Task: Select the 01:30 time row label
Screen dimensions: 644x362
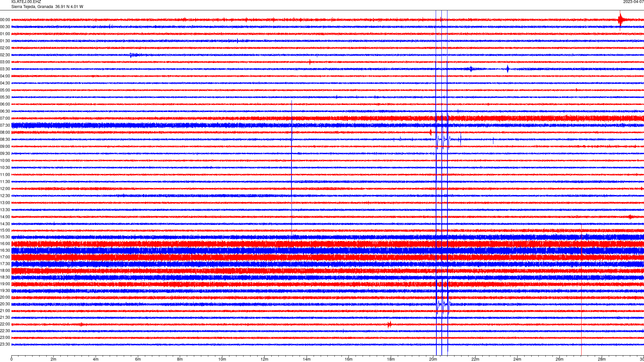Action: 5,41
